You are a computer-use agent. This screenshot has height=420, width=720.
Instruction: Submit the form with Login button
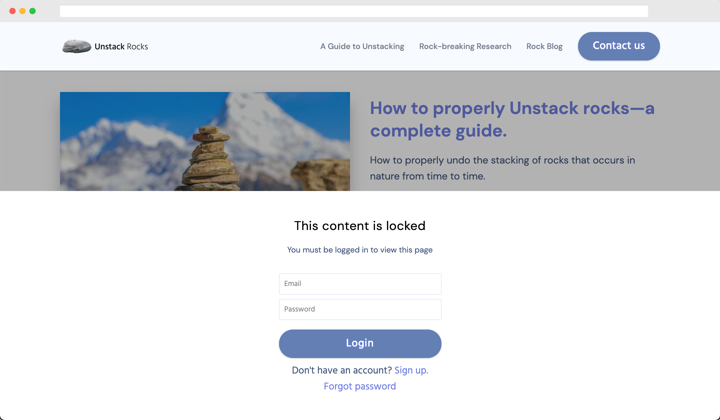[x=360, y=343]
